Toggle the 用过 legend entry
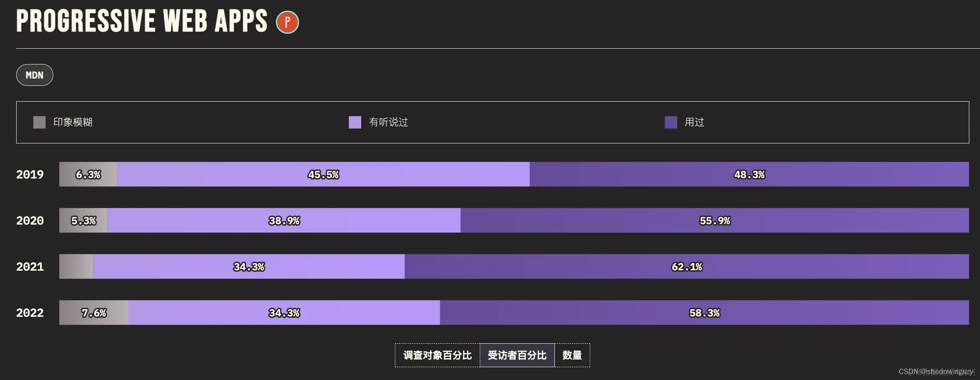This screenshot has width=980, height=380. click(695, 122)
